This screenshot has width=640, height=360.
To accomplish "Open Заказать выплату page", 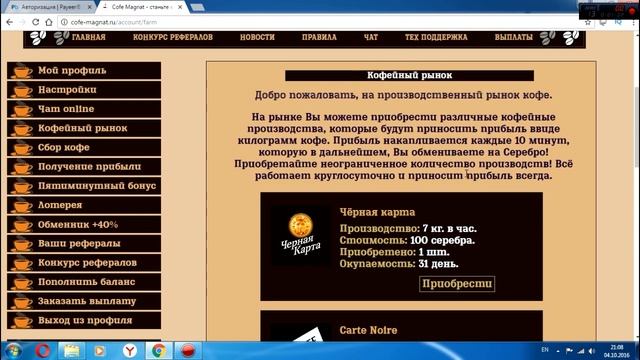I will tap(84, 301).
